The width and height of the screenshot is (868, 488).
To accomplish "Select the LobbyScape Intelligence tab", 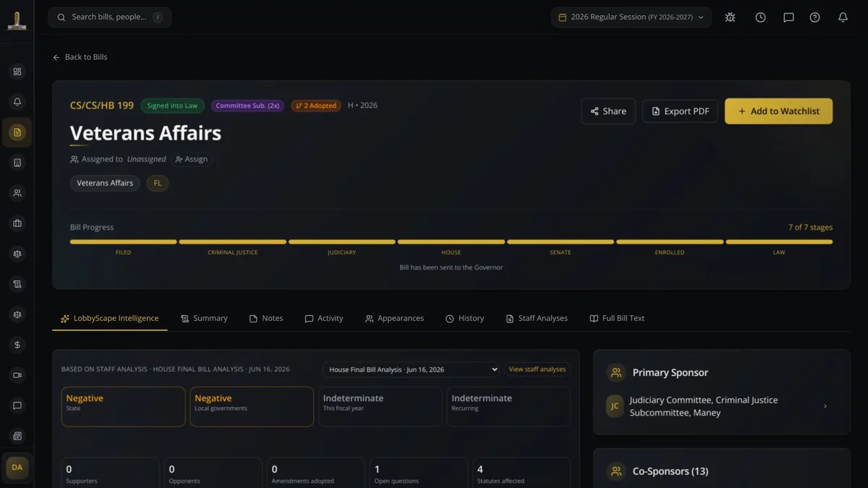I will point(110,318).
